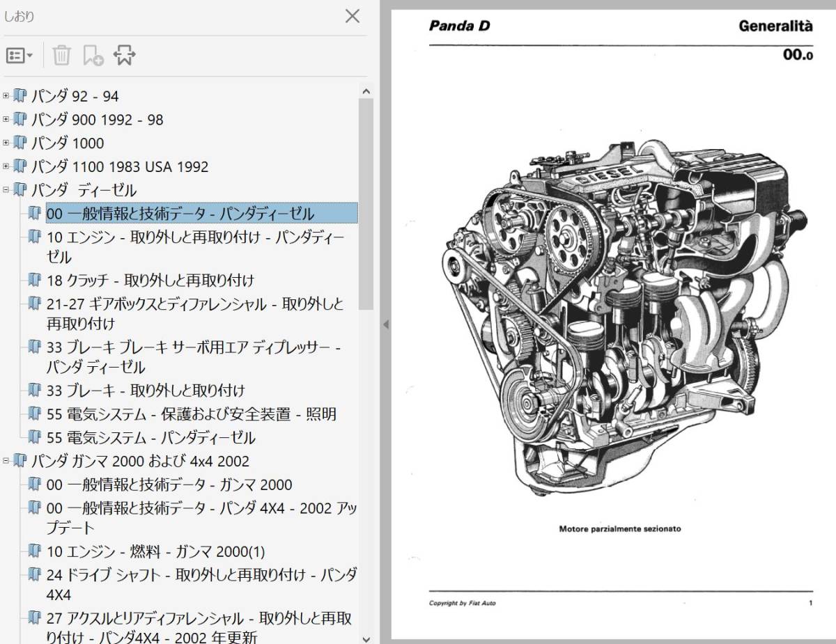836x644 pixels.
Task: Expand the パンダ 900 1992 - 98 bookmark
Action: coord(6,120)
